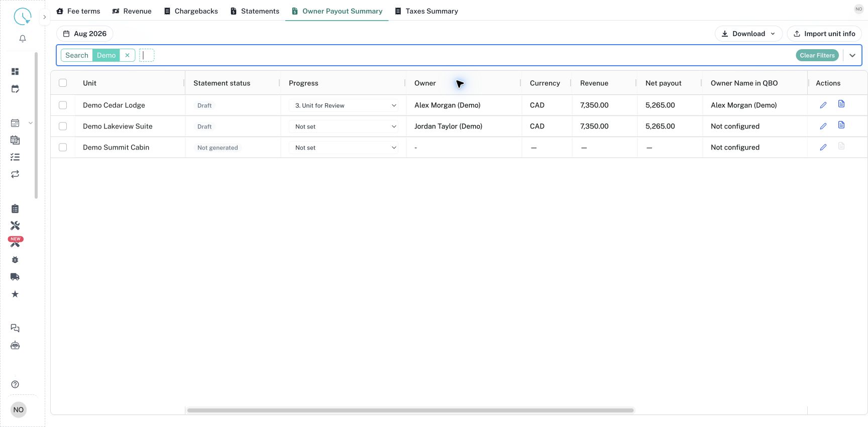
Task: Expand the sidebar calendar submenu chevron
Action: click(x=31, y=123)
